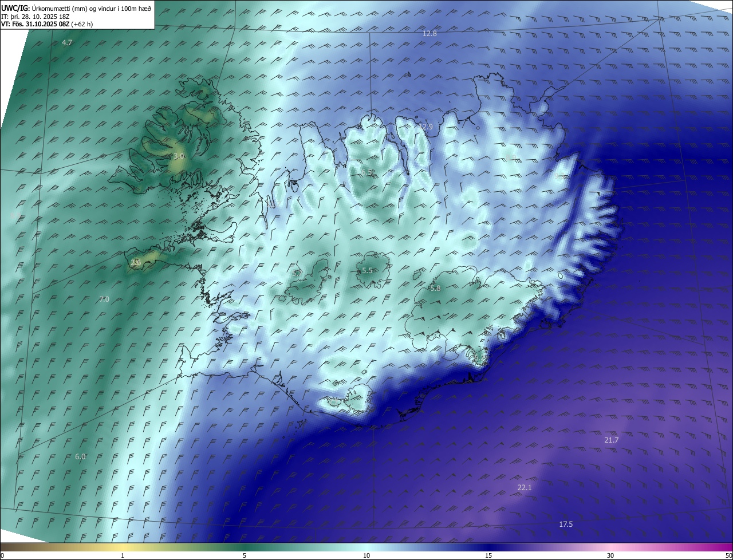Viewport: 733px width, 560px height.
Task: Click the 5.5 value on glacier
Action: click(367, 270)
